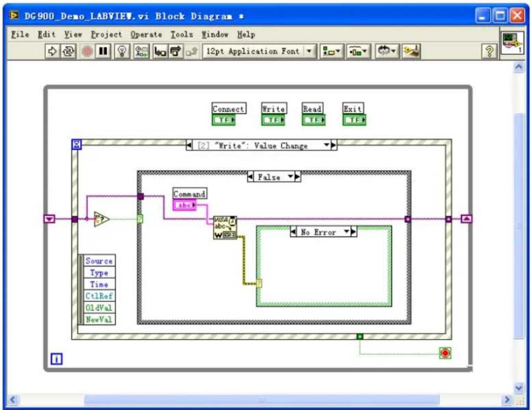Select the Read boolean terminal
This screenshot has width=532, height=410.
314,120
